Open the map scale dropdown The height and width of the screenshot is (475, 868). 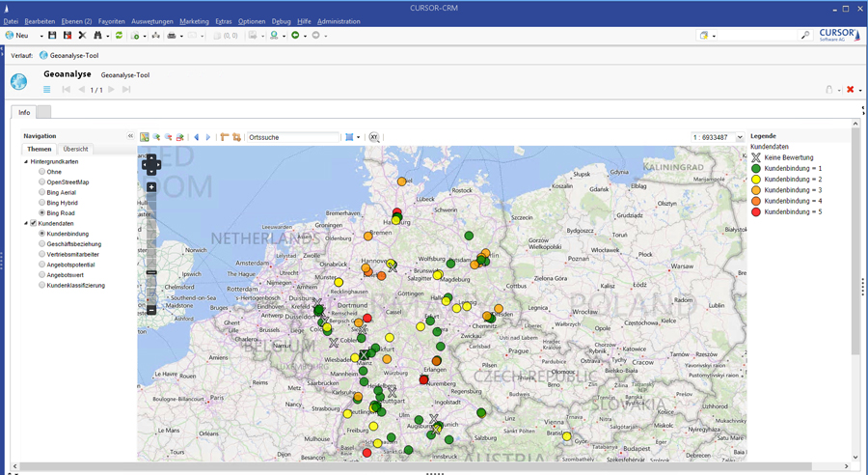click(740, 137)
